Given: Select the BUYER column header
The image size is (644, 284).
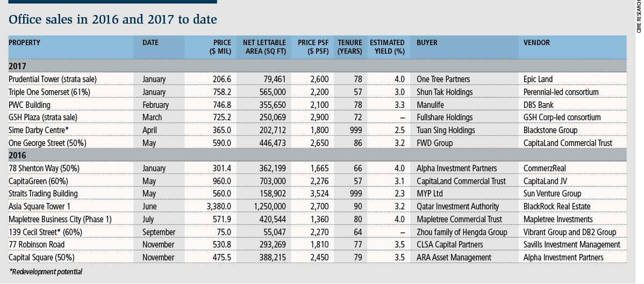Looking at the screenshot, I should pyautogui.click(x=427, y=42).
